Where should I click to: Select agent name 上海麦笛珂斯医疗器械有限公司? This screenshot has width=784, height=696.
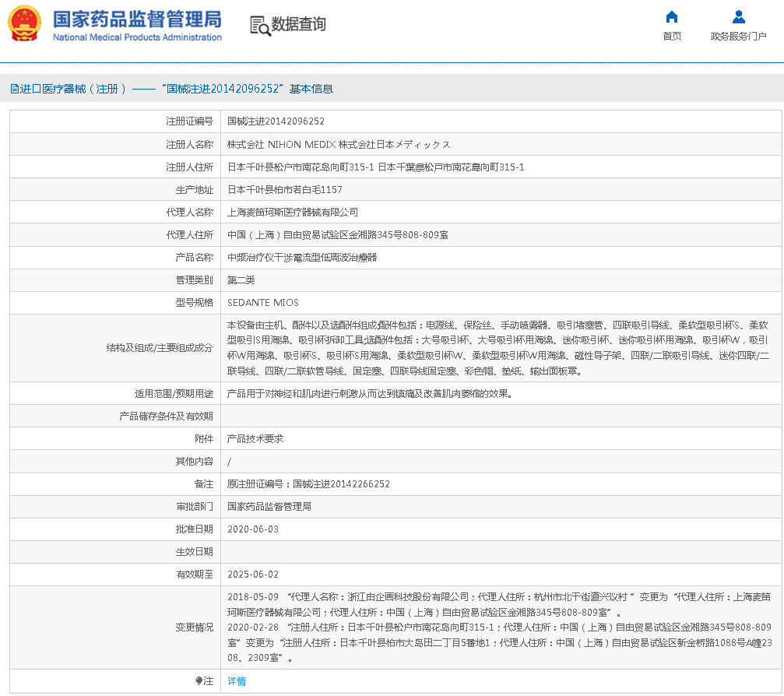click(293, 212)
